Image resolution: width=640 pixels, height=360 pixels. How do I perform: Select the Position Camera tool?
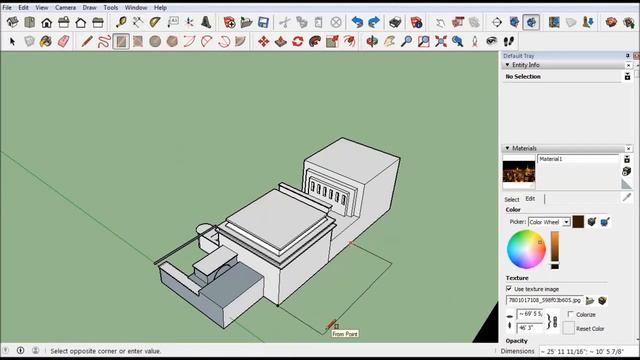(475, 41)
